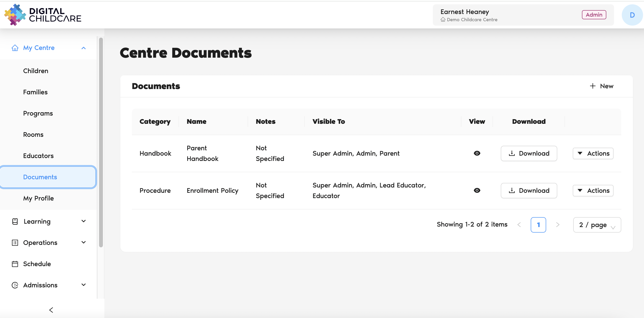View the Enrollment Policy with eye icon
The height and width of the screenshot is (318, 644).
[x=477, y=190]
